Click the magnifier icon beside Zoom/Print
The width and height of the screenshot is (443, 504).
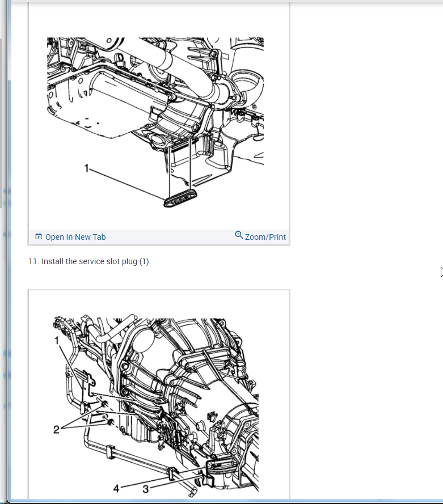pyautogui.click(x=239, y=235)
